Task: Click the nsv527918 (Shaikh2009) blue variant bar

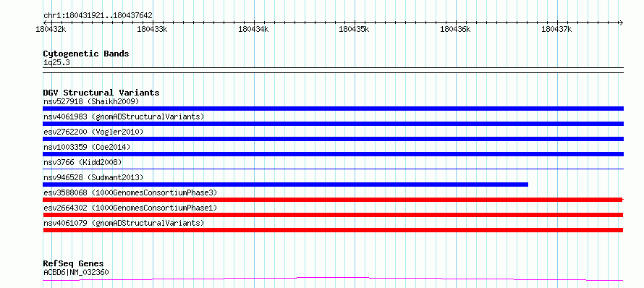Action: tap(333, 109)
